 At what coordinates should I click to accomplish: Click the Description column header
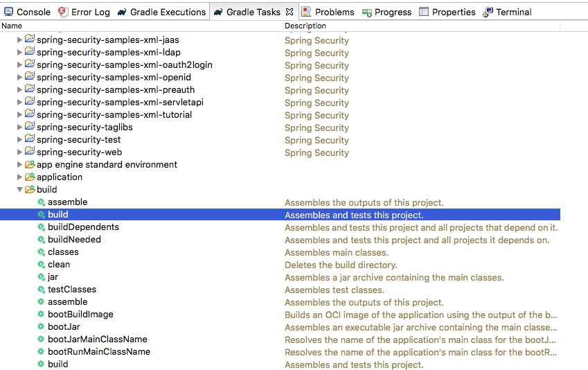305,26
